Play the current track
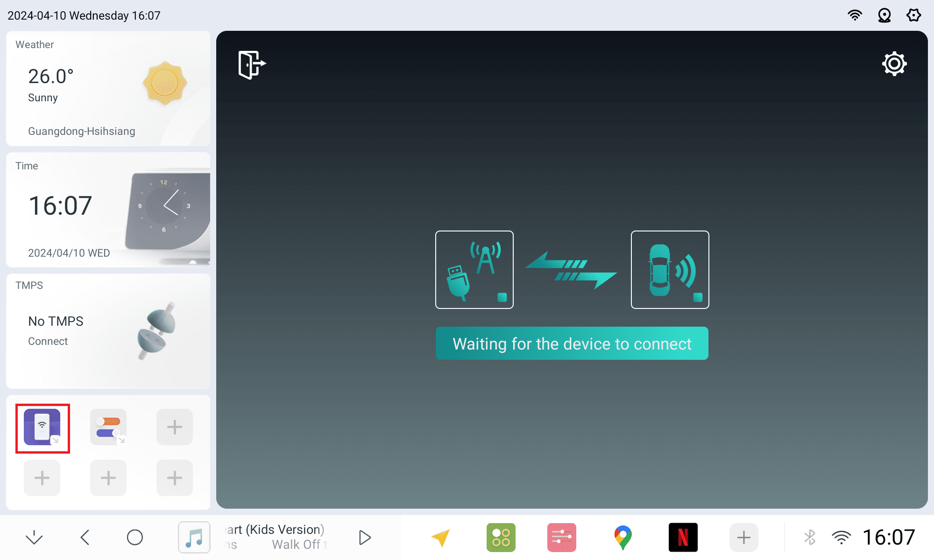This screenshot has width=934, height=560. [x=365, y=538]
